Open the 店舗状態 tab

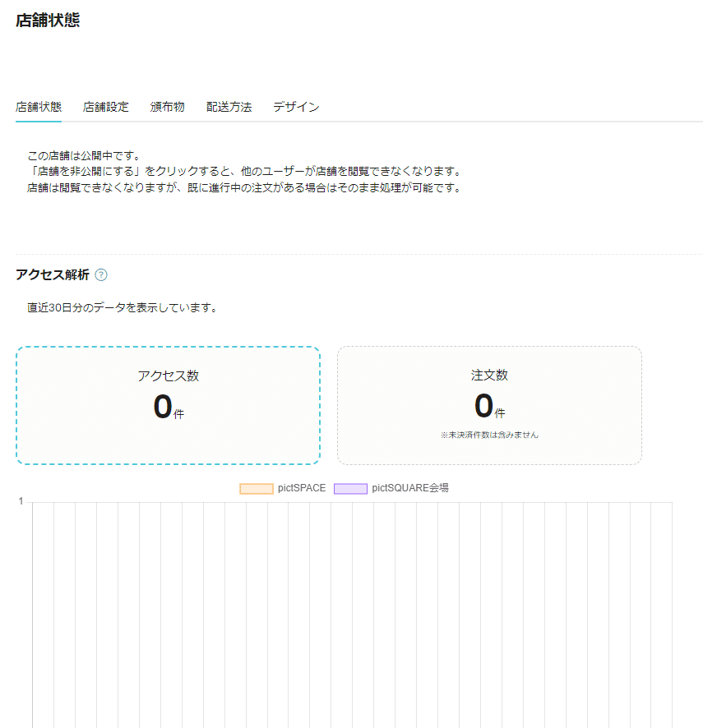click(39, 108)
